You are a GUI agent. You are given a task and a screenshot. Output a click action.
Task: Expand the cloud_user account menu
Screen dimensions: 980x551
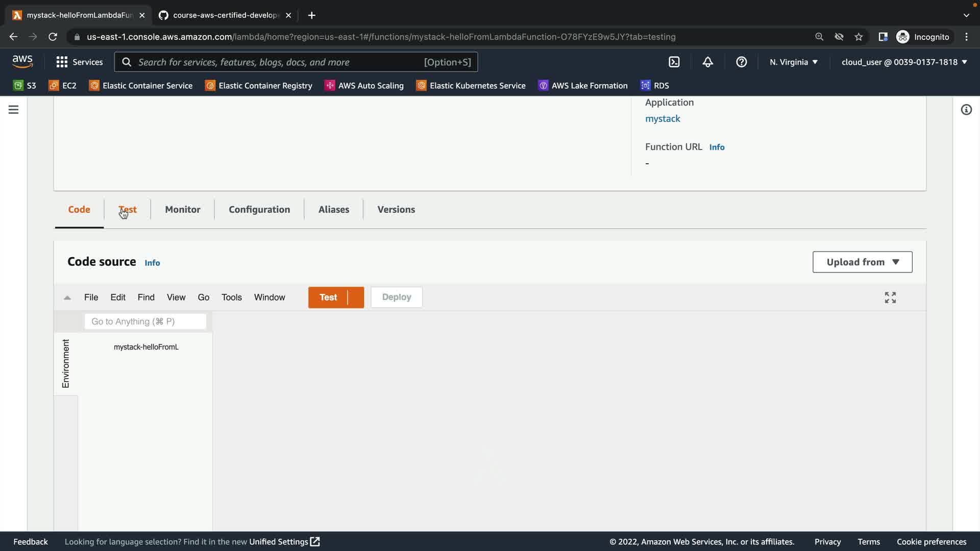pyautogui.click(x=904, y=62)
